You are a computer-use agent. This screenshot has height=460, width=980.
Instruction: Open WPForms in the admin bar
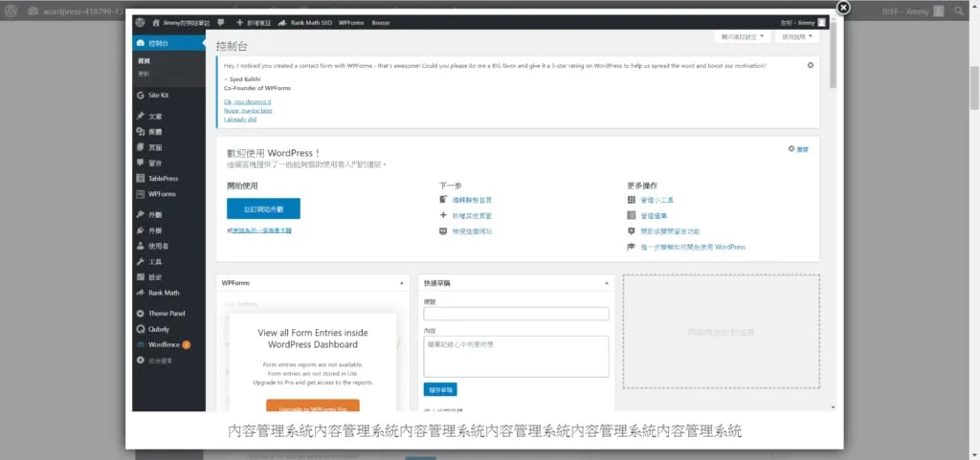point(351,22)
